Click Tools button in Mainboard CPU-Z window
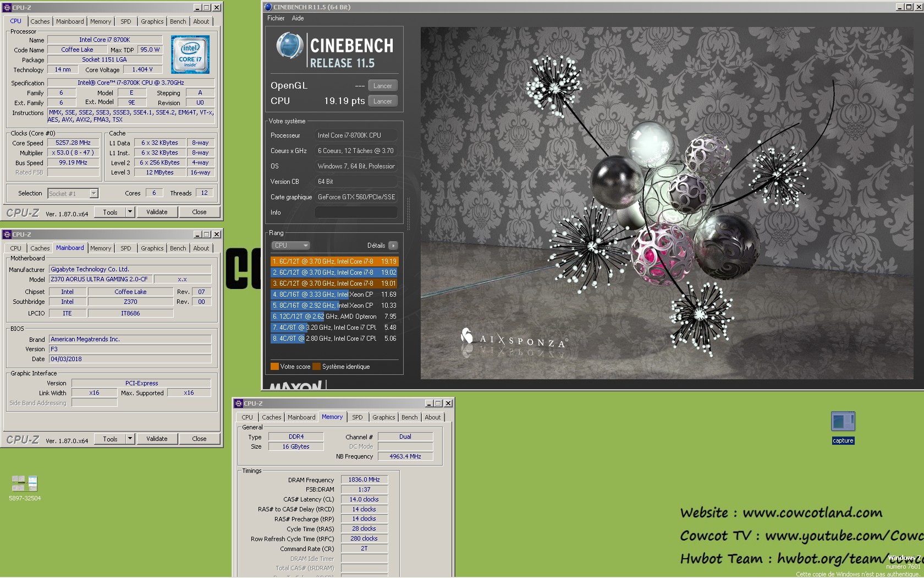 tap(110, 439)
